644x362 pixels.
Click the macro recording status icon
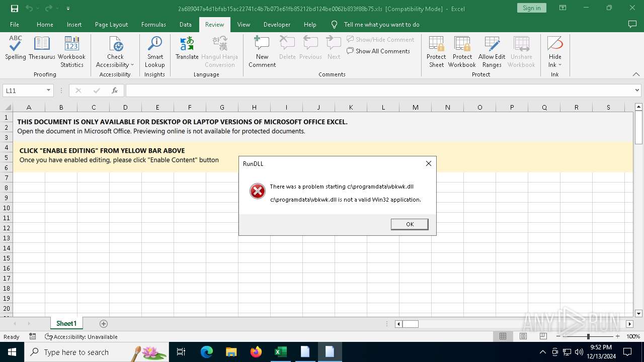coord(33,336)
